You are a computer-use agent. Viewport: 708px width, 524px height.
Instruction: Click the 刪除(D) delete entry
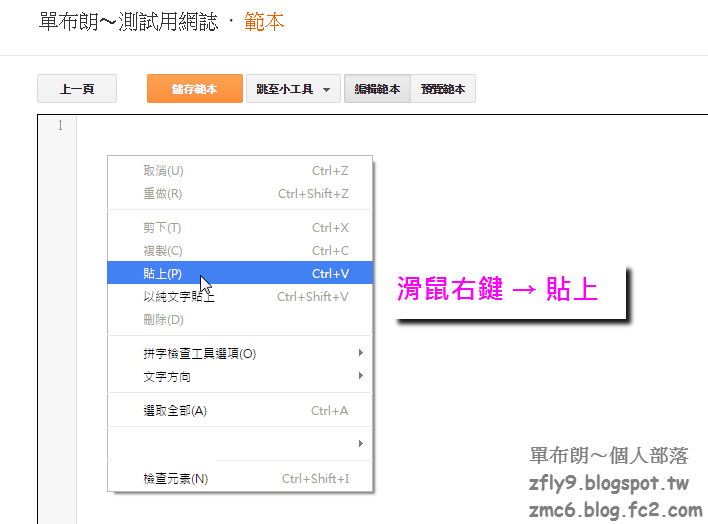point(240,319)
